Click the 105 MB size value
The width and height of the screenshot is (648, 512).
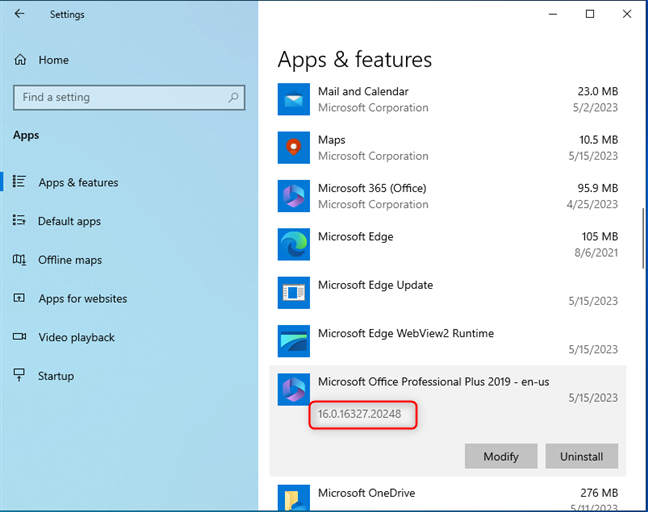tap(600, 236)
